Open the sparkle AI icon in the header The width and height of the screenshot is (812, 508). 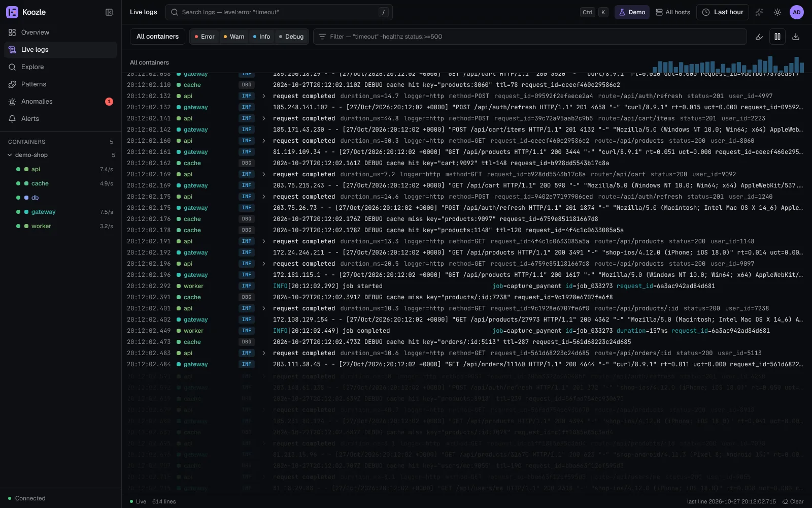(x=759, y=12)
